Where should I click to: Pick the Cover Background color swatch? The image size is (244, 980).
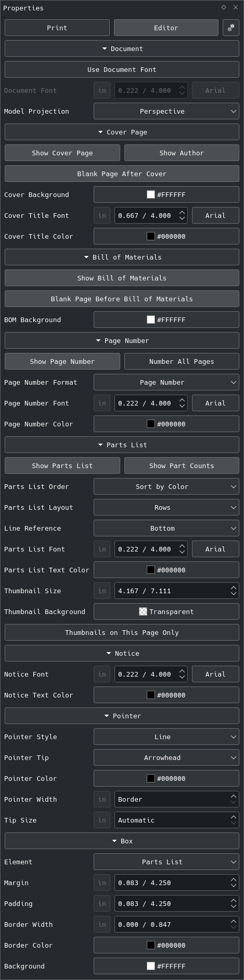pos(166,194)
